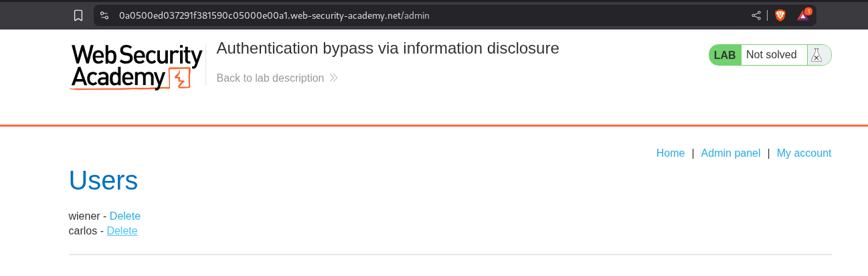The image size is (868, 276).
Task: Navigate to My account
Action: (804, 153)
